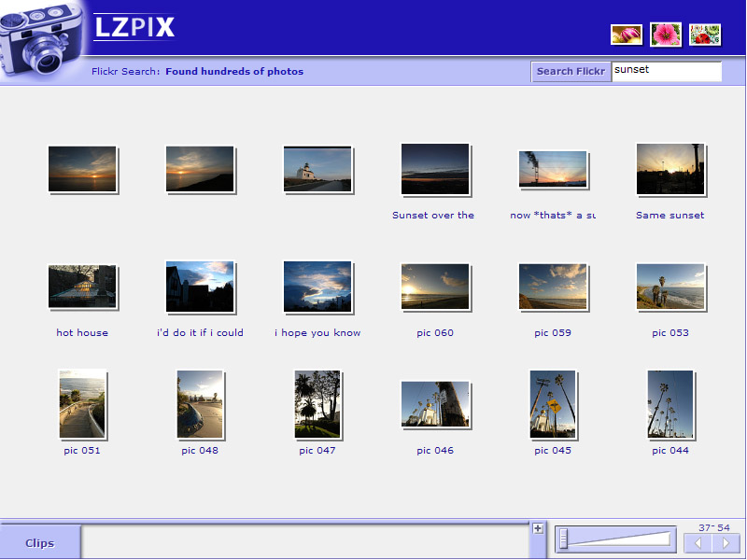The height and width of the screenshot is (560, 747).
Task: Click the 'pic 045' caption
Action: pyautogui.click(x=553, y=451)
